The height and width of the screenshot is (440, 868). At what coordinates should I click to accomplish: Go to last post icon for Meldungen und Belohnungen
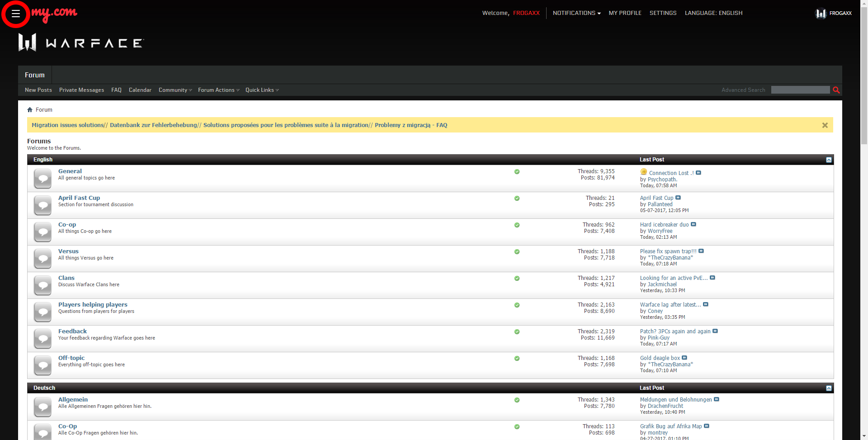point(717,399)
